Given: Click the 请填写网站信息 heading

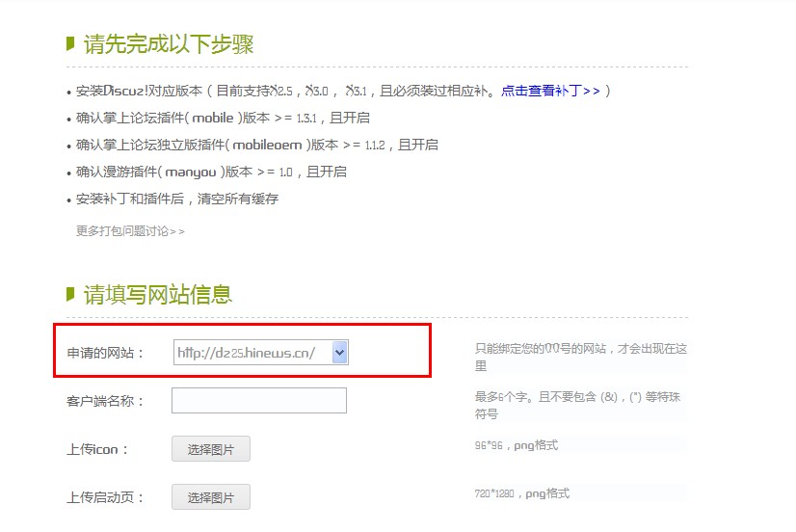Looking at the screenshot, I should click(157, 295).
